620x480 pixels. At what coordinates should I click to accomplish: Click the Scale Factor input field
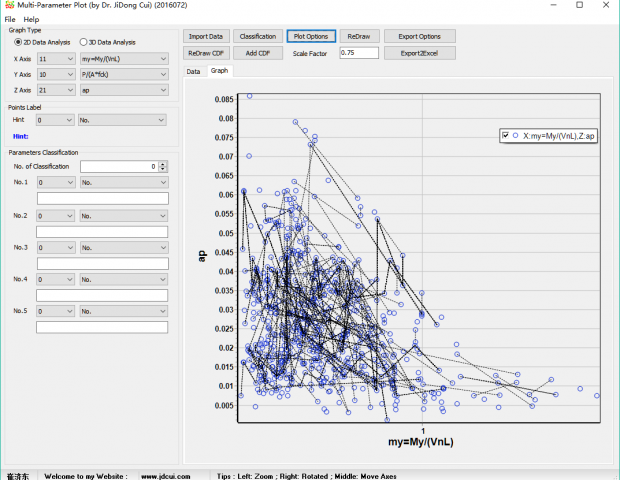(360, 52)
